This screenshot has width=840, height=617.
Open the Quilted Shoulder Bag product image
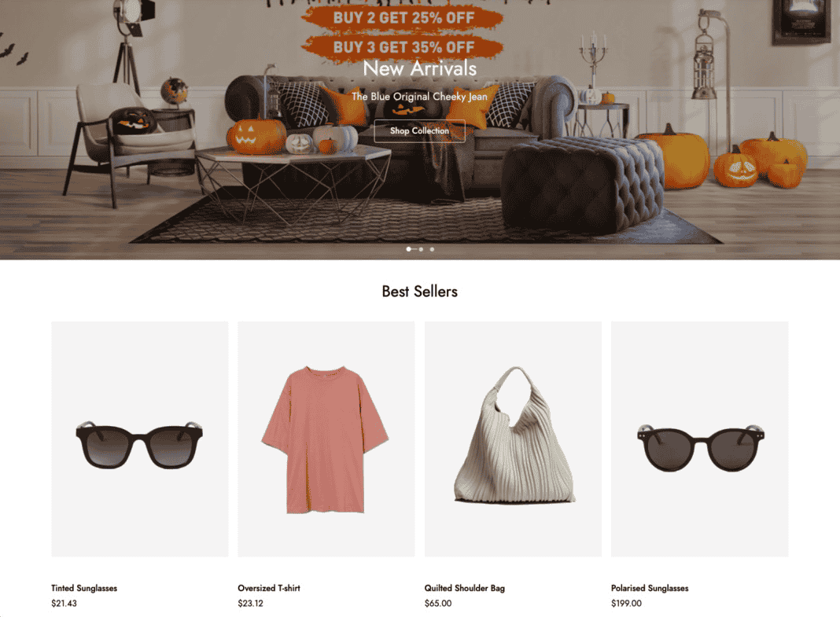(514, 439)
